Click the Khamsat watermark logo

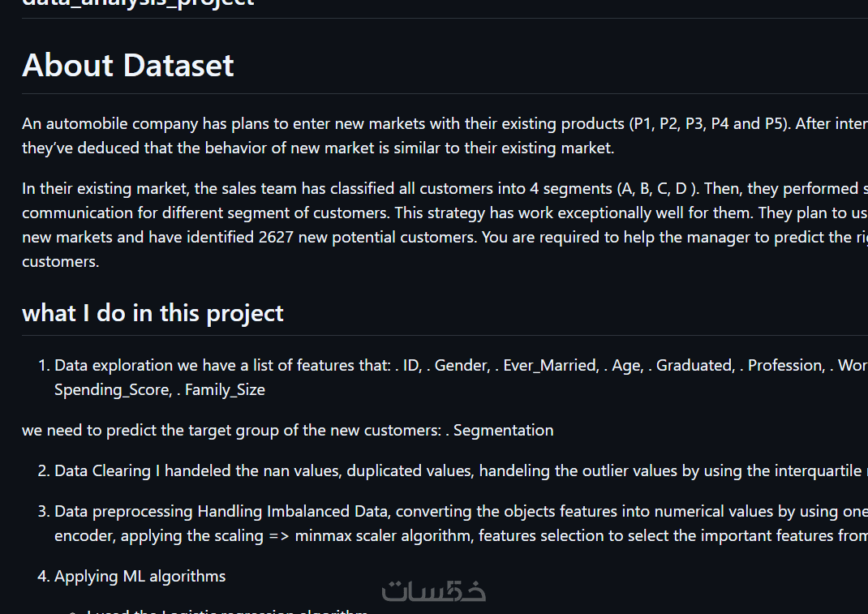[434, 590]
